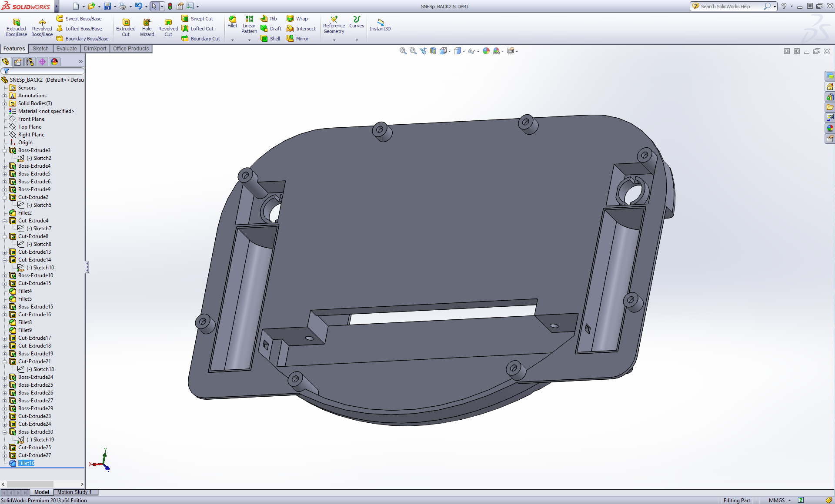This screenshot has height=504, width=835.
Task: Switch to the Sketch tab
Action: point(40,49)
